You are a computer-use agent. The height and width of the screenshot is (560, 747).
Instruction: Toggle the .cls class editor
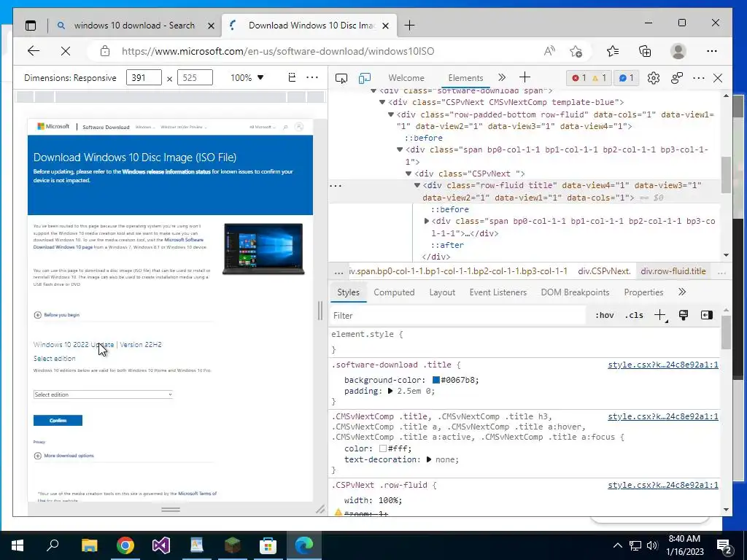coord(634,315)
